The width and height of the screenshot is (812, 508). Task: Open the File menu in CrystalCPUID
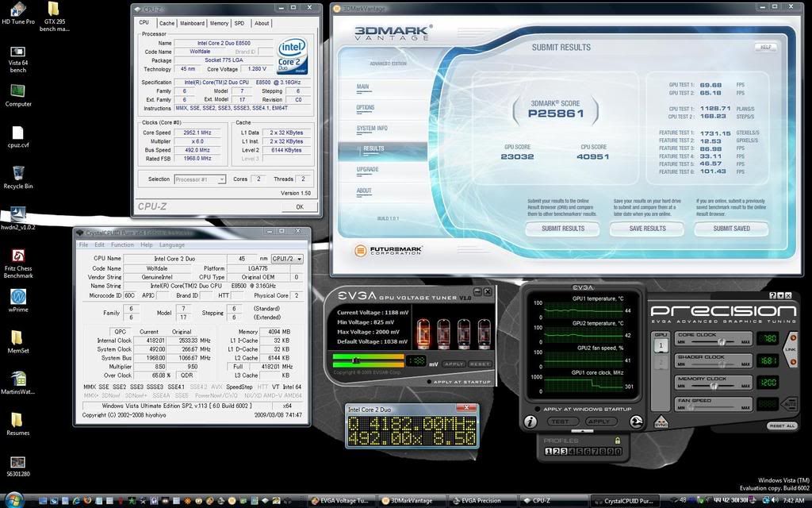click(83, 244)
